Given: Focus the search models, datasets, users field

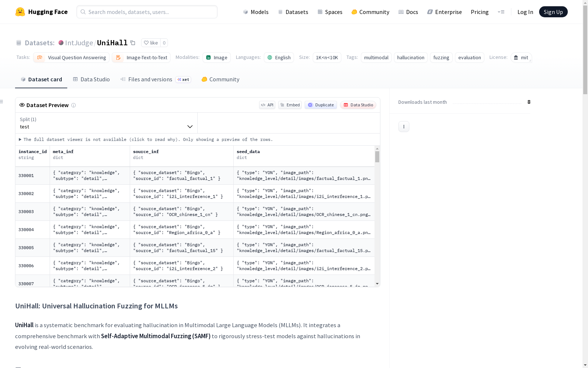Looking at the screenshot, I should (x=147, y=12).
